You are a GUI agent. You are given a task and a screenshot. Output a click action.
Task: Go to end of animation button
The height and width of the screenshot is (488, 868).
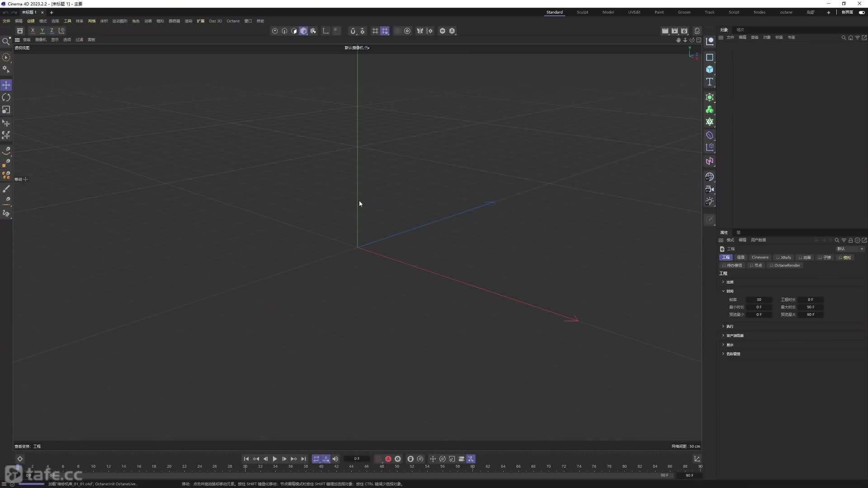[303, 459]
